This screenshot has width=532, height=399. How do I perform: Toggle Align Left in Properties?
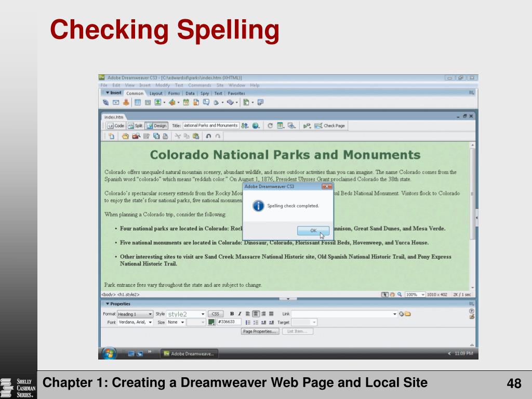[x=248, y=314]
